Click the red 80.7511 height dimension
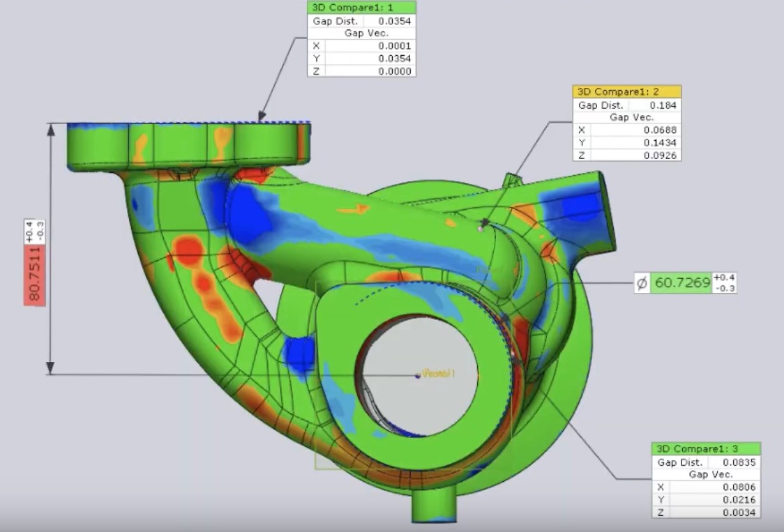Screen dimensions: 784x532 click(x=33, y=273)
